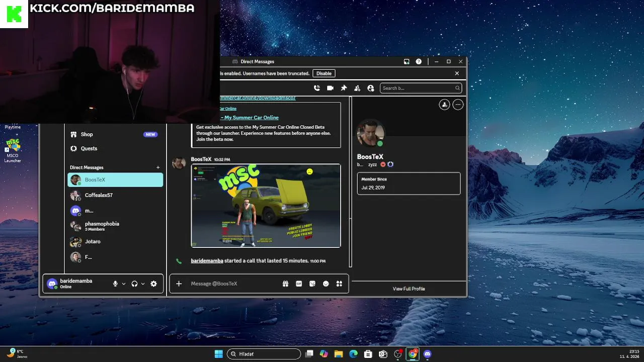Screen dimensions: 644x362
Task: Open the taskbar clock and date
Action: 630,354
